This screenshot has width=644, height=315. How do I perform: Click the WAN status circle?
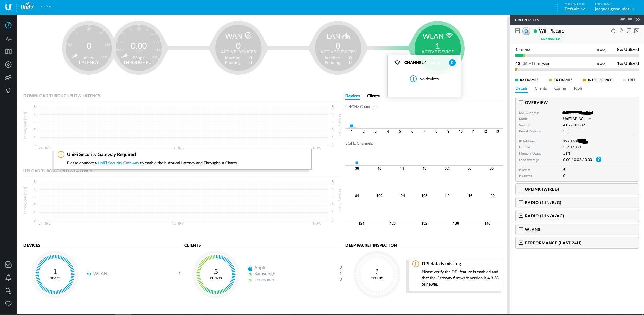click(238, 48)
